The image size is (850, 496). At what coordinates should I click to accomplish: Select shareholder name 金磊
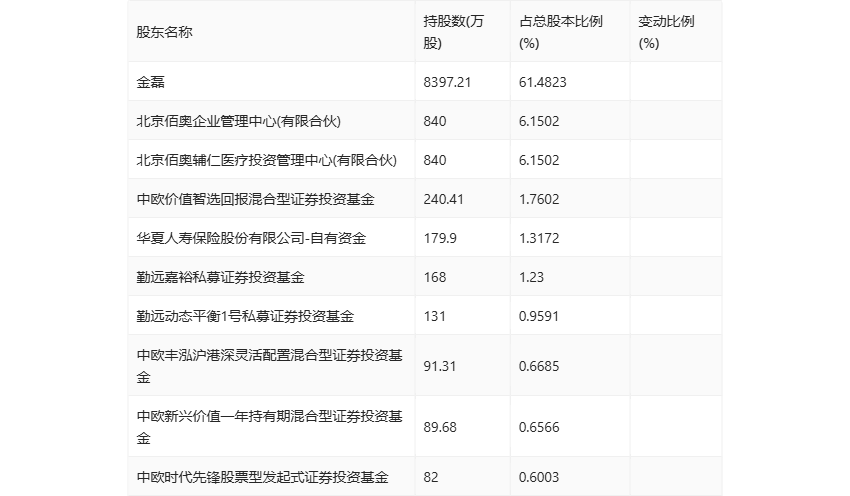pyautogui.click(x=150, y=82)
